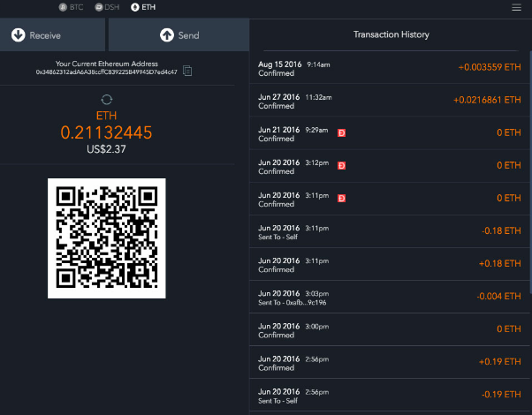Open the -0.18 ETH Sent To Self transaction
Image resolution: width=532 pixels, height=415 pixels.
390,231
